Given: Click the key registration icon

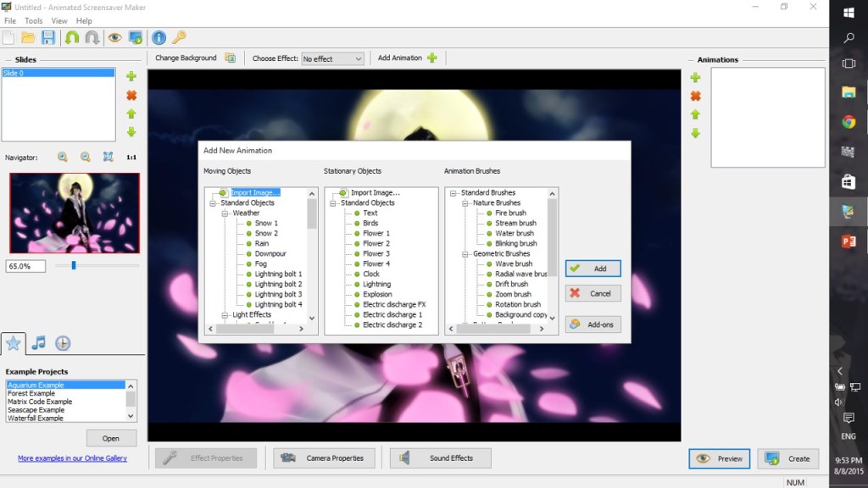Looking at the screenshot, I should click(179, 37).
